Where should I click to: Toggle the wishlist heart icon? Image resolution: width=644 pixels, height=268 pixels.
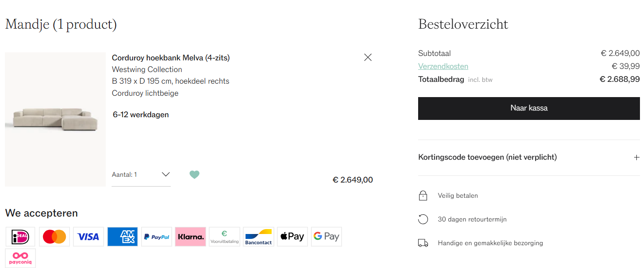pyautogui.click(x=194, y=174)
